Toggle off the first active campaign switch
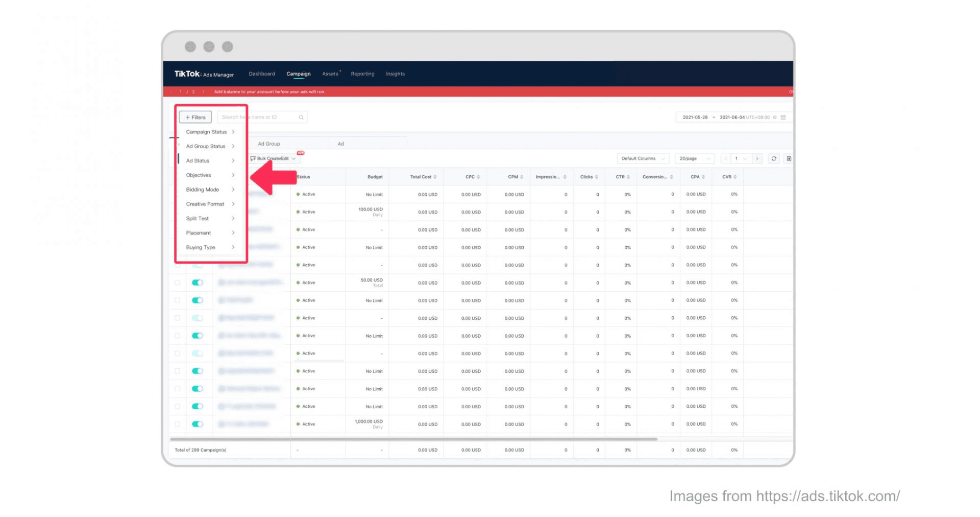The width and height of the screenshot is (980, 517). click(198, 282)
